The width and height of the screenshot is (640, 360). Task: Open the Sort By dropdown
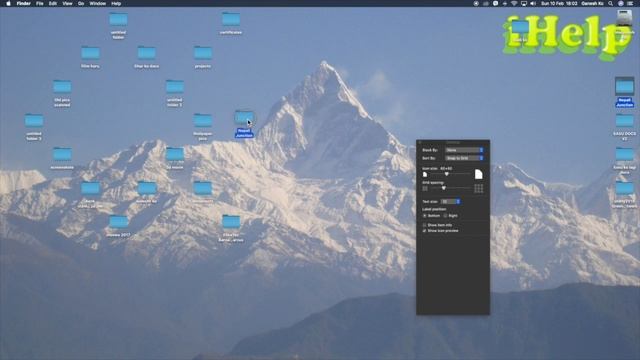tap(464, 158)
